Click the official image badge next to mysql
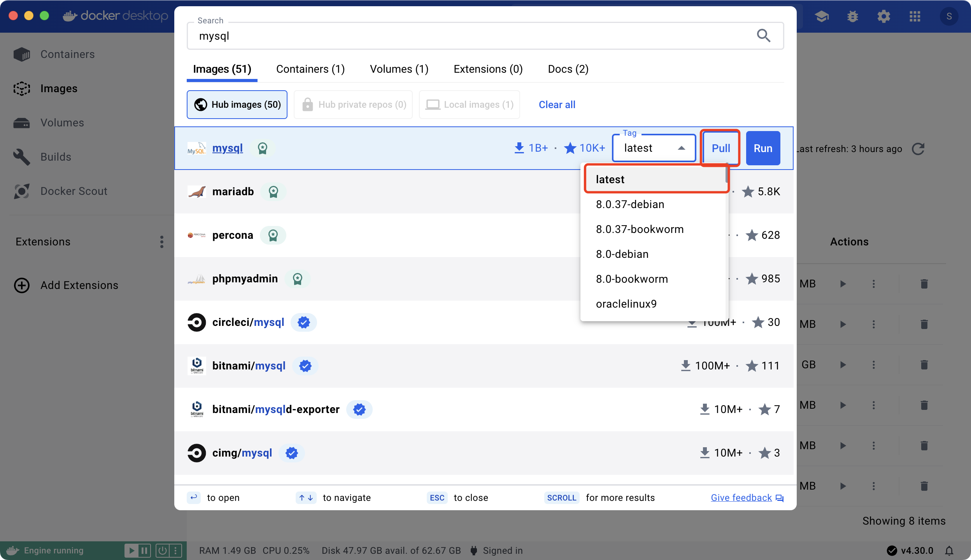 coord(263,148)
